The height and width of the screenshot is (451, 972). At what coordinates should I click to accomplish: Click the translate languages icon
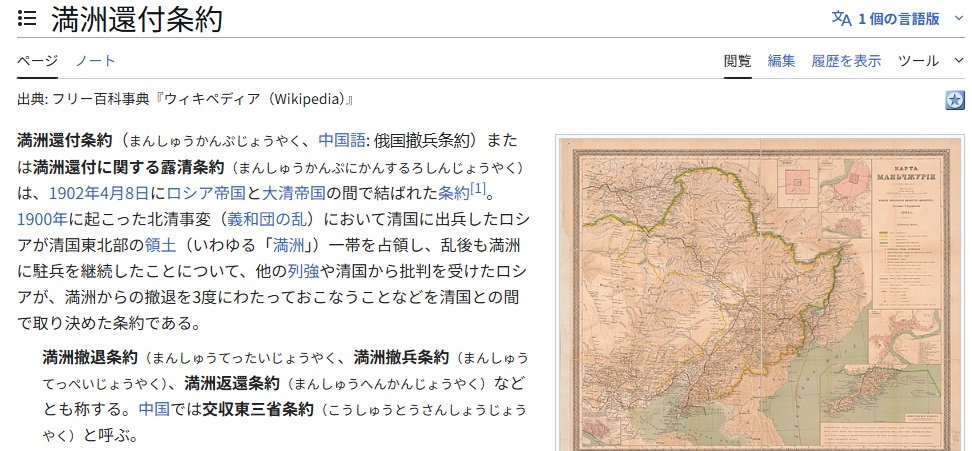point(841,19)
